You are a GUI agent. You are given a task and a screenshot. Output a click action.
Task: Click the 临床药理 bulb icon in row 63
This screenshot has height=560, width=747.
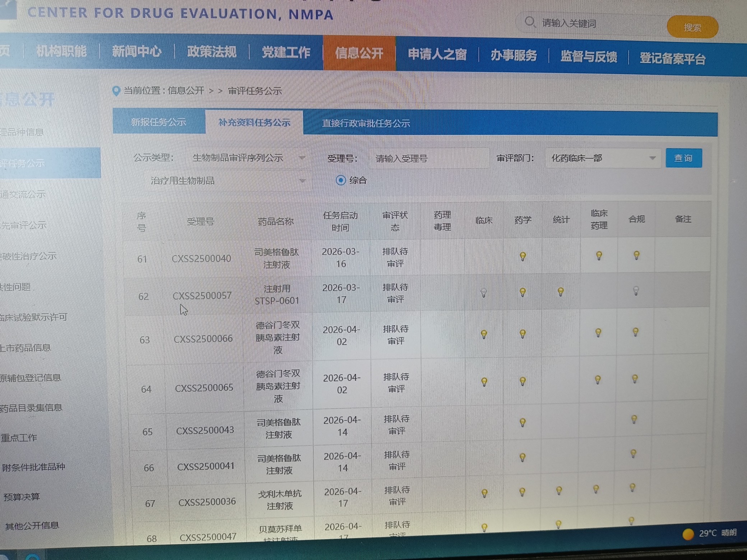(598, 333)
